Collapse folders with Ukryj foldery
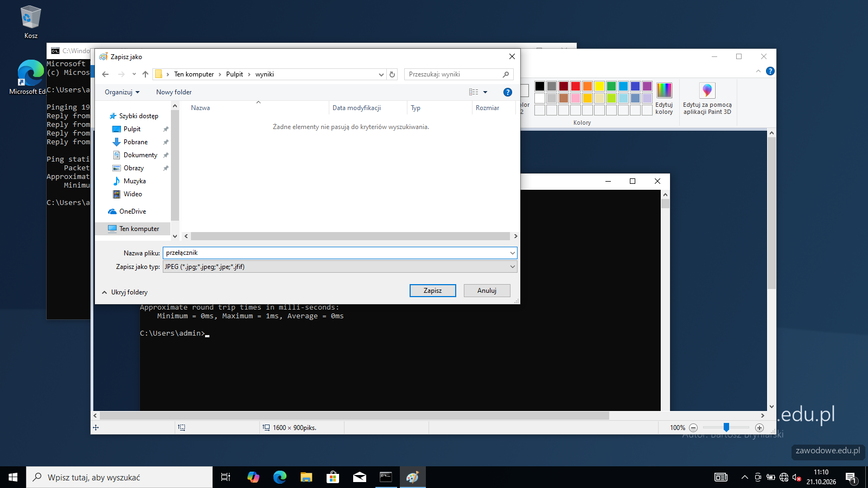868x488 pixels. [x=125, y=292]
